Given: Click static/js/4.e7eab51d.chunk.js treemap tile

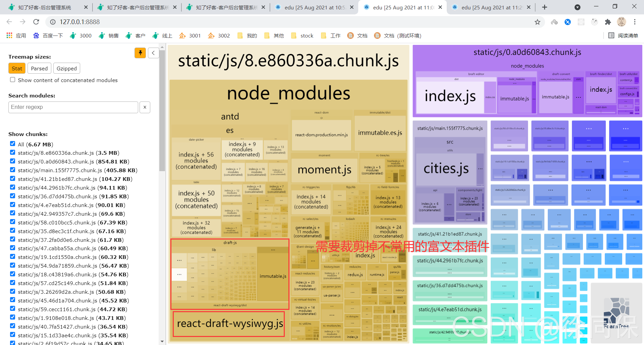Looking at the screenshot, I should tap(450, 314).
